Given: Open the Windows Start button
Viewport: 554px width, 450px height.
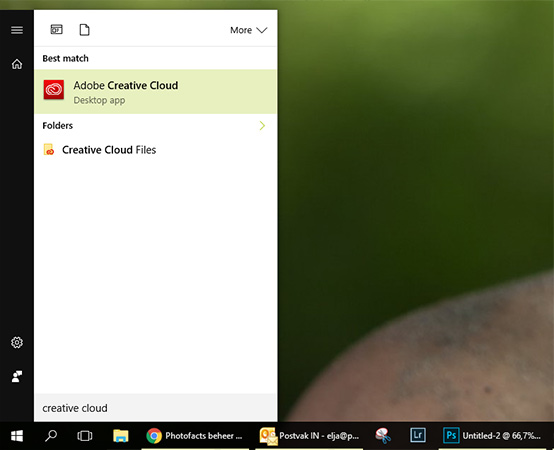Looking at the screenshot, I should click(17, 436).
